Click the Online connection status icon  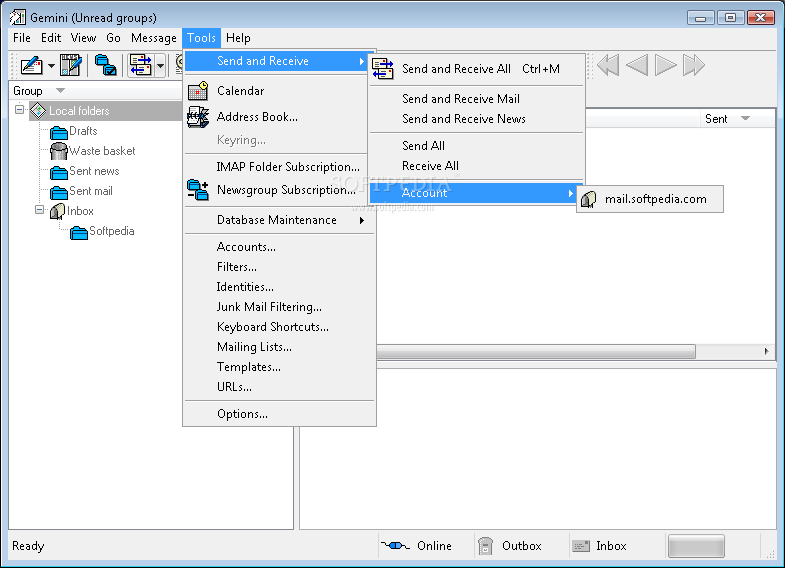(x=395, y=545)
